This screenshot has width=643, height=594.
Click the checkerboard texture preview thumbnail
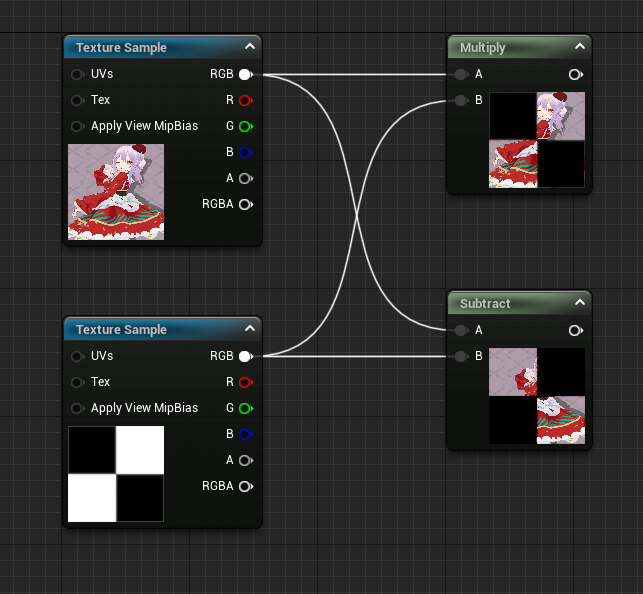pyautogui.click(x=116, y=474)
